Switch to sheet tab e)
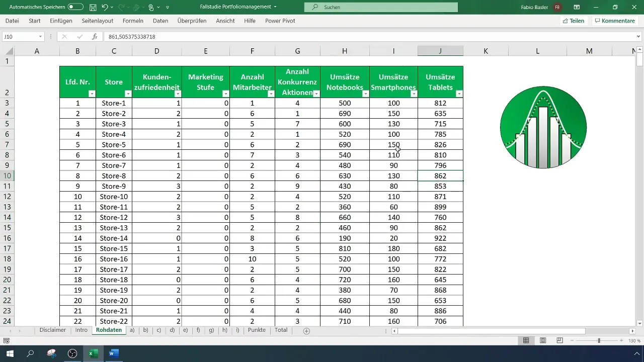Image resolution: width=644 pixels, height=362 pixels. coord(185,330)
